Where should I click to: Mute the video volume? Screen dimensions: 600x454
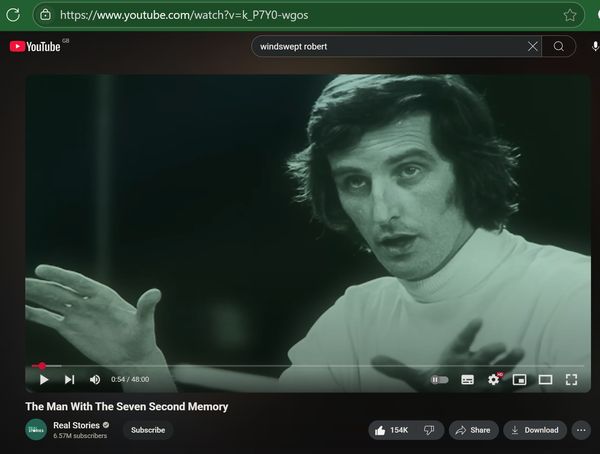(x=95, y=379)
